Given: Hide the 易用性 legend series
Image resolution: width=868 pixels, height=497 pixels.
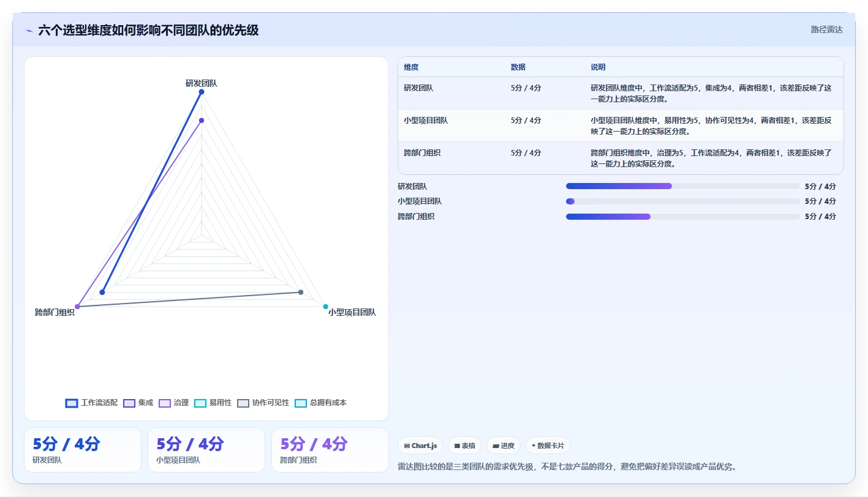Looking at the screenshot, I should point(213,403).
